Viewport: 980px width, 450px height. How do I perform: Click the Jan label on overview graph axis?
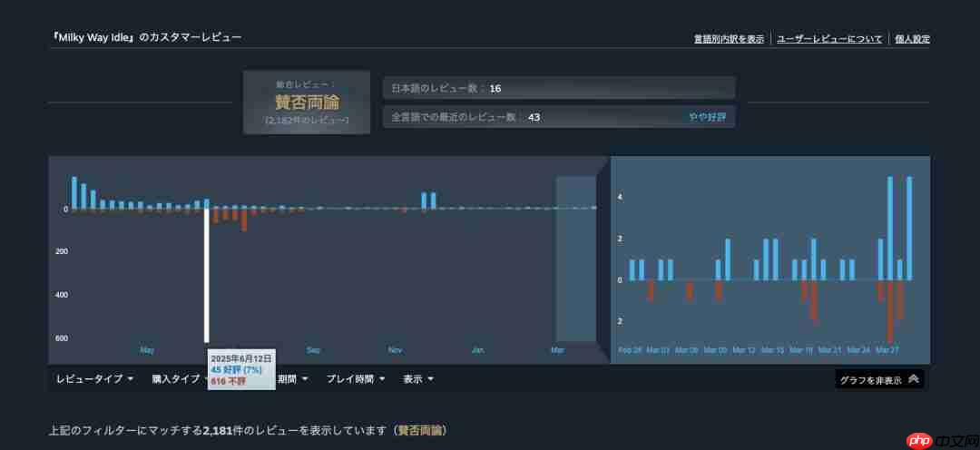477,350
